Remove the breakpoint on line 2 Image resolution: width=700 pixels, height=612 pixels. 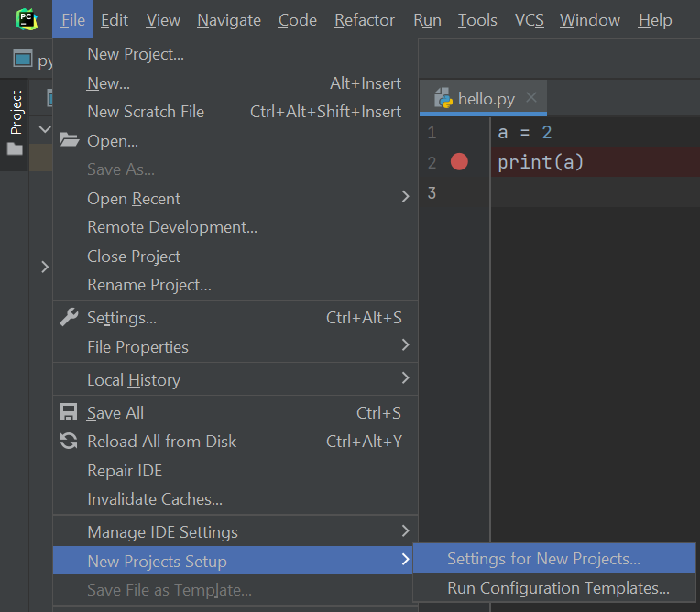point(459,161)
